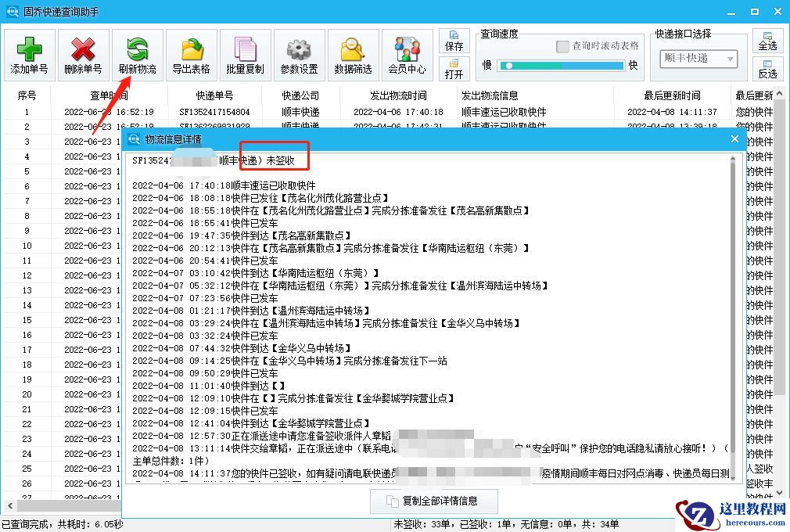This screenshot has height=532, width=790.
Task: Click log line 2022-04-06 18:55:41 快件已发车
Action: (x=205, y=223)
